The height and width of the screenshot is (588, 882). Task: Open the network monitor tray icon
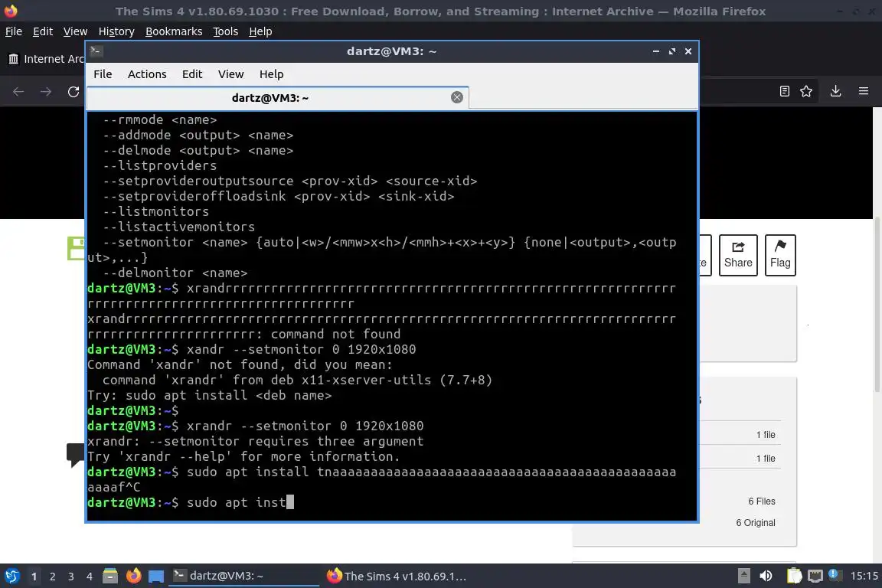pyautogui.click(x=815, y=576)
